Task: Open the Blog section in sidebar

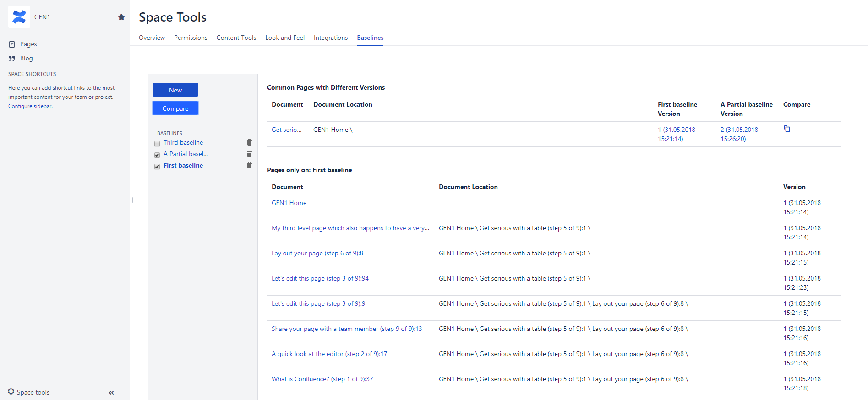Action: [x=27, y=59]
